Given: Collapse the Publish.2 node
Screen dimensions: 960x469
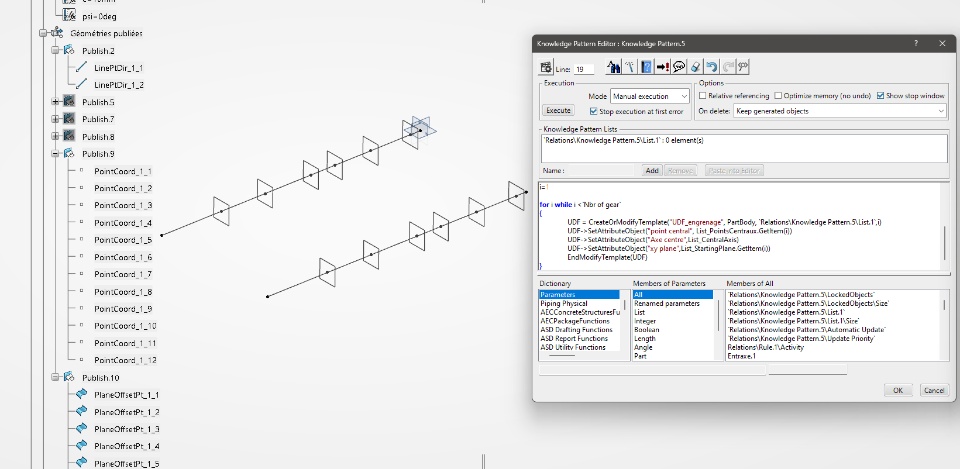Looking at the screenshot, I should (55, 51).
